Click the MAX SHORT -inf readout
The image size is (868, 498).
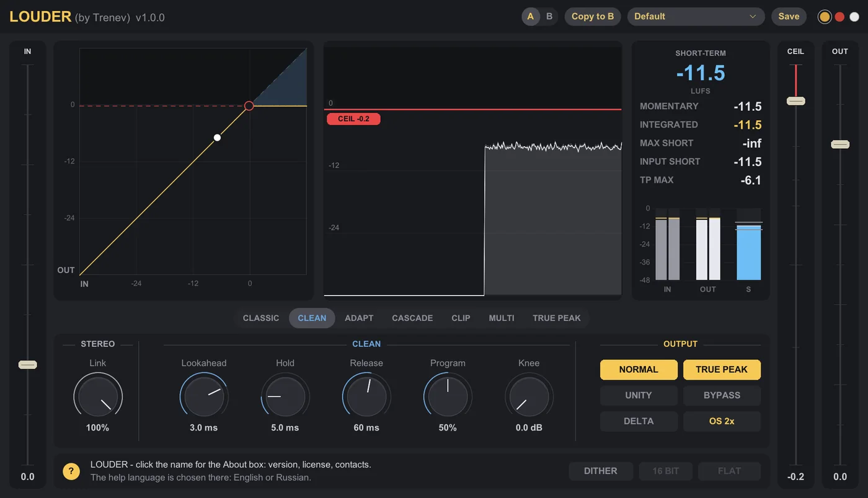coord(701,144)
